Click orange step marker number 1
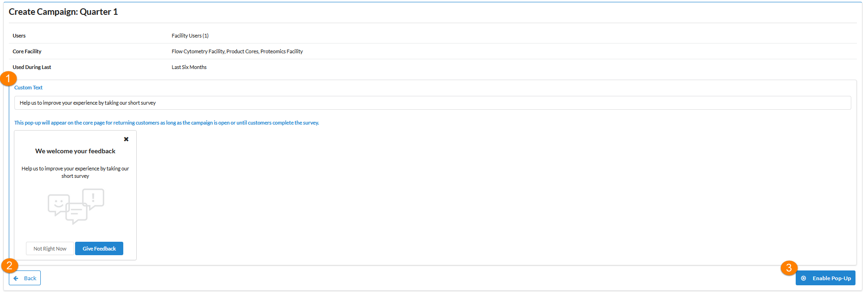This screenshot has width=868, height=295. pos(8,79)
